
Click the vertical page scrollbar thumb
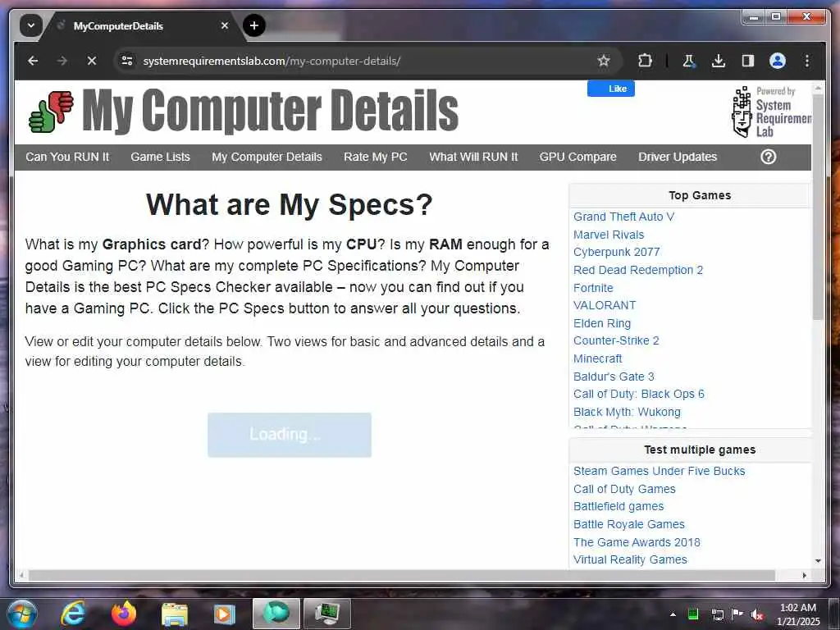(x=818, y=207)
